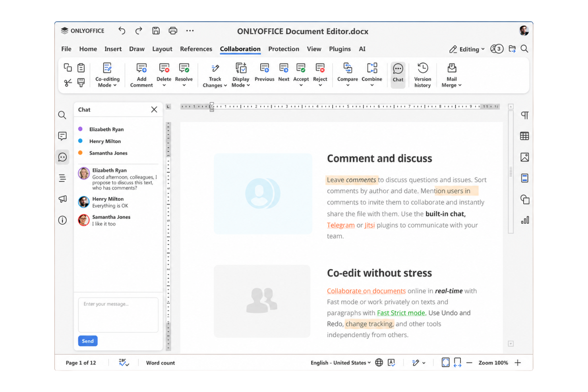Send the chat message
The height and width of the screenshot is (392, 588).
tap(88, 341)
